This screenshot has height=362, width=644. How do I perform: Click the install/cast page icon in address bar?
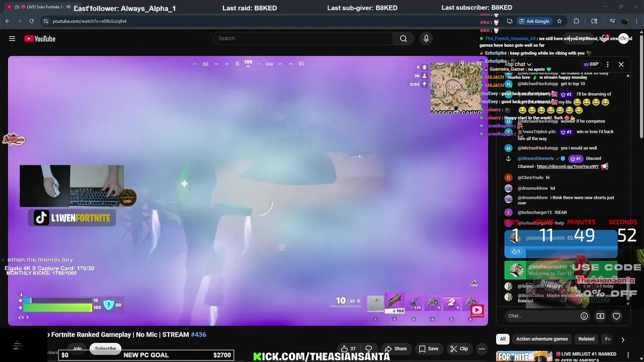point(510,21)
